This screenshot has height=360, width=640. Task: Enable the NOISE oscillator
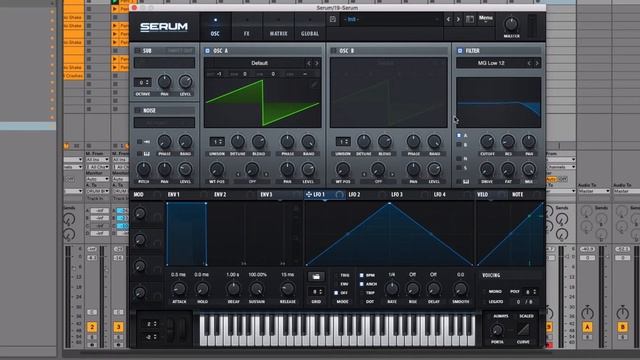point(138,110)
